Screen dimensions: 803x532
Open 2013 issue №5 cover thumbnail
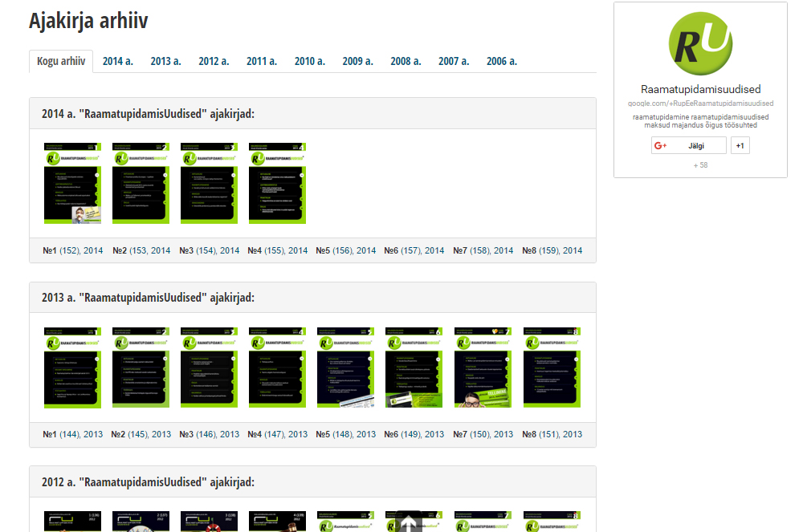point(345,368)
